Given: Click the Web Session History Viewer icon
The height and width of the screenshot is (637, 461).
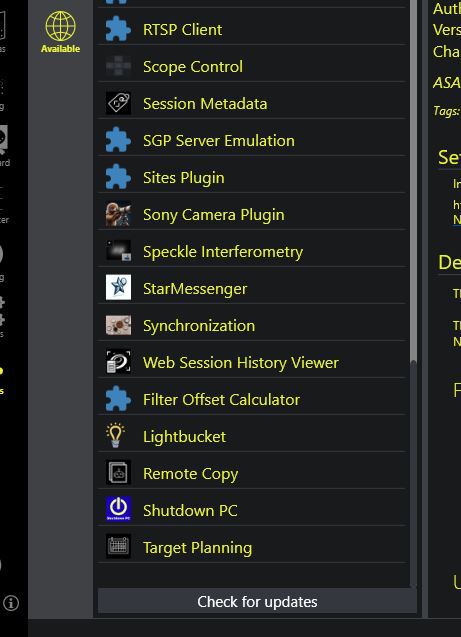Looking at the screenshot, I should coord(118,362).
